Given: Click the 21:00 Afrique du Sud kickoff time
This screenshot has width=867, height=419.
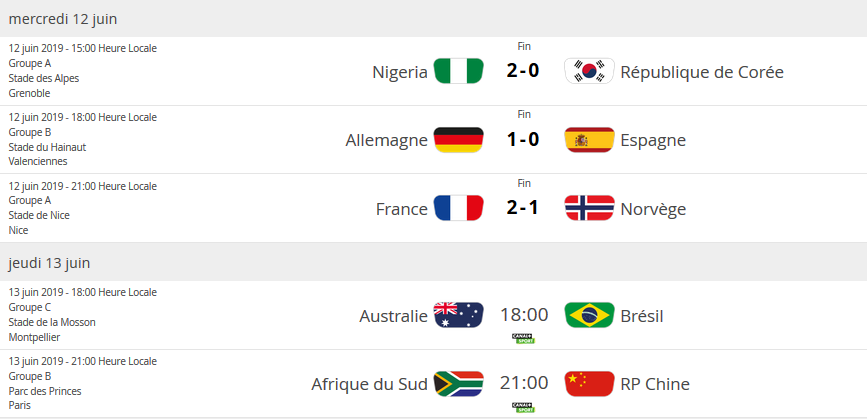Looking at the screenshot, I should tap(524, 384).
